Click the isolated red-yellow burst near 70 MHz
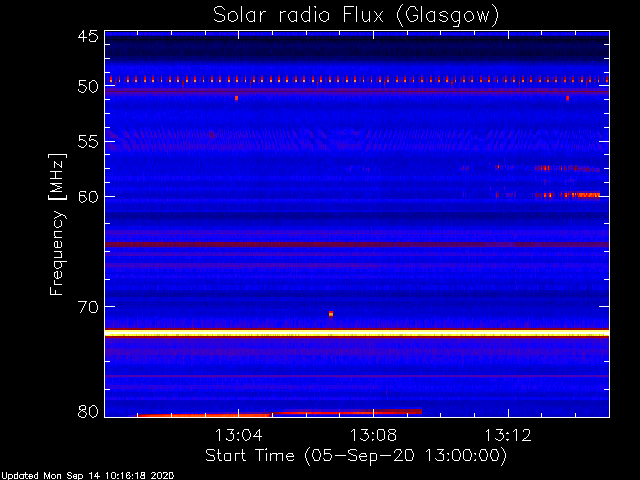The height and width of the screenshot is (480, 640). 331,314
